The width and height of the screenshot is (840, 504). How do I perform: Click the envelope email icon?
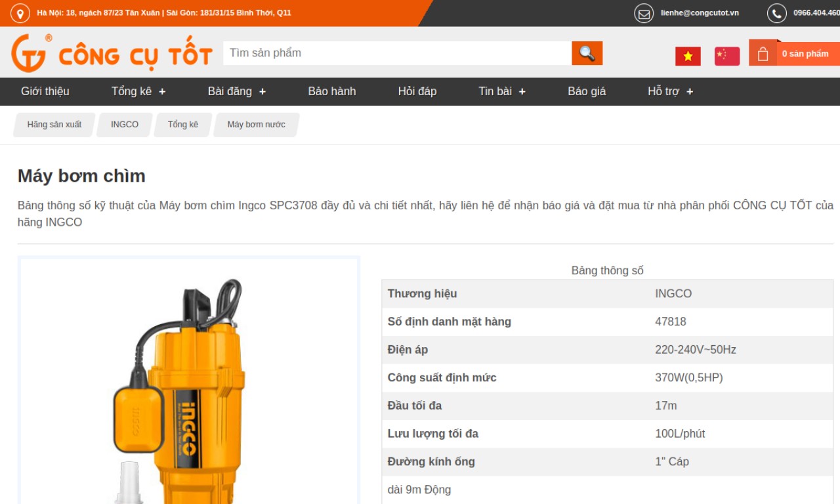pos(644,13)
